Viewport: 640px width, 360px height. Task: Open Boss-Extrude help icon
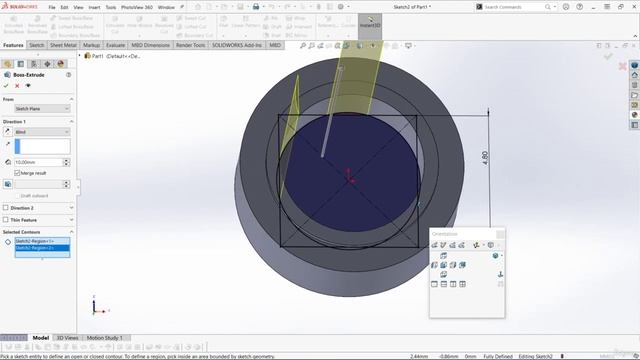pyautogui.click(x=69, y=75)
